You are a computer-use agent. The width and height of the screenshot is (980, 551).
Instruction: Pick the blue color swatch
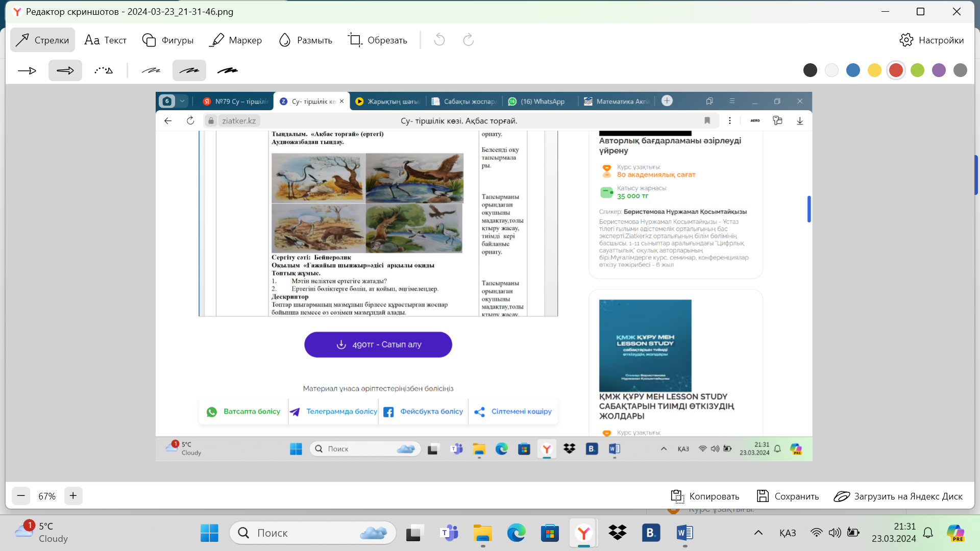pos(853,70)
